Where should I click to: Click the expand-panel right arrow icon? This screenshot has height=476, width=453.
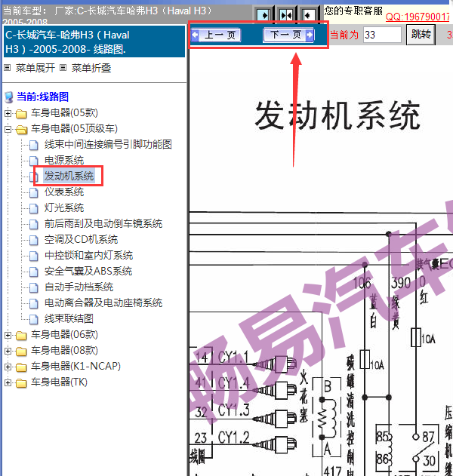click(x=263, y=15)
